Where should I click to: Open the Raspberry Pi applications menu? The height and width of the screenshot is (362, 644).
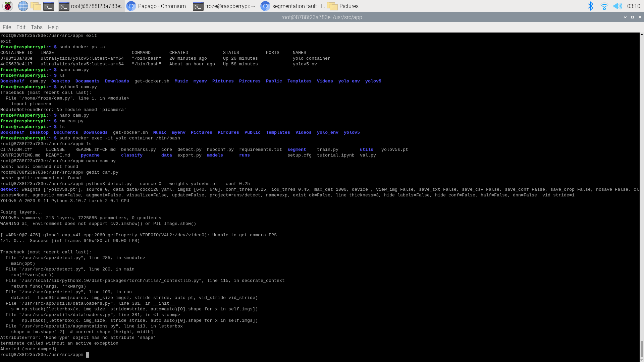7,6
